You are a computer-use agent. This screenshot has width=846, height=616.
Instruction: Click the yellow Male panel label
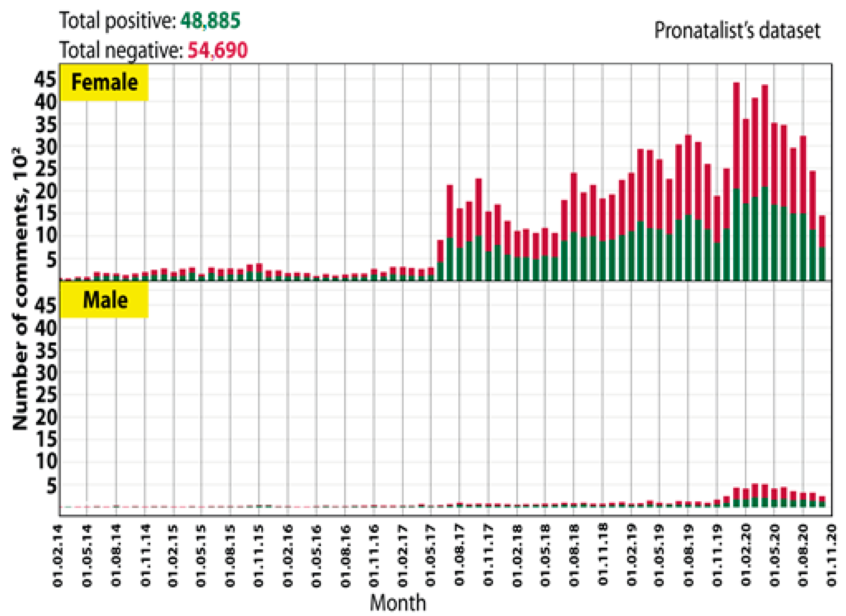click(x=105, y=301)
